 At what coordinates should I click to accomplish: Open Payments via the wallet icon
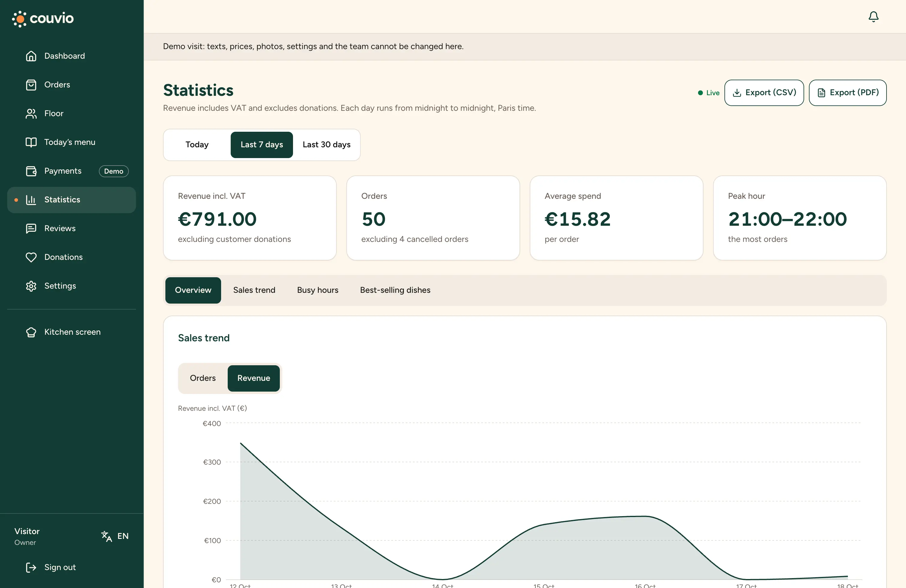31,171
